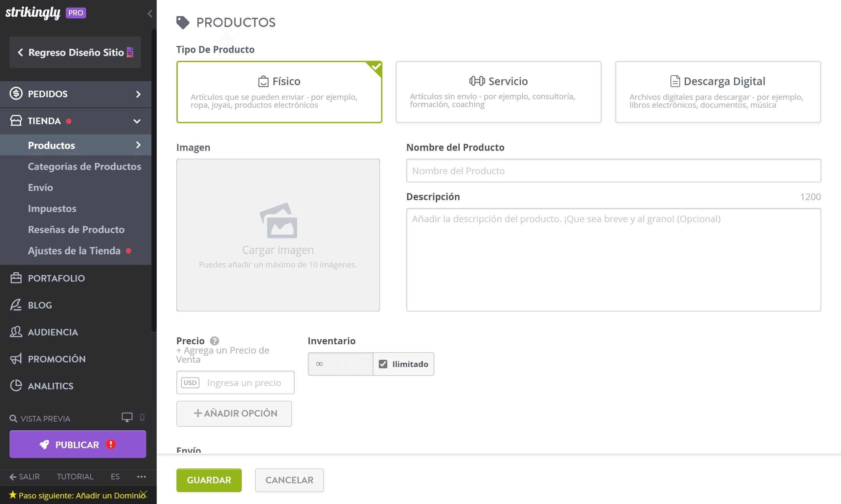Open the ES language selector
This screenshot has width=841, height=504.
pyautogui.click(x=115, y=476)
